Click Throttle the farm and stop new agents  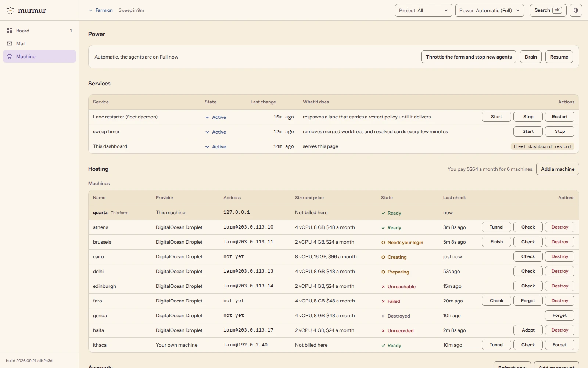(x=469, y=57)
